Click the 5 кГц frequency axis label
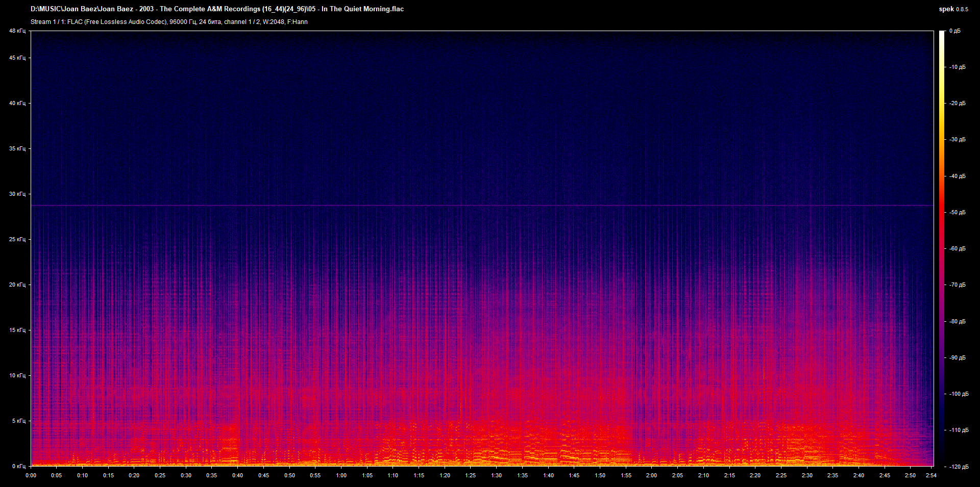 point(19,421)
